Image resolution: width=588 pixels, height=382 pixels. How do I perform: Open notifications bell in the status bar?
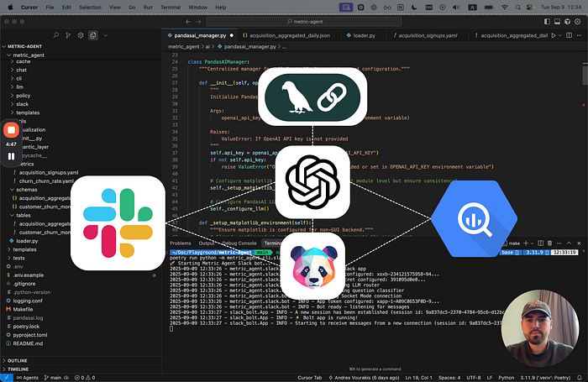click(580, 378)
